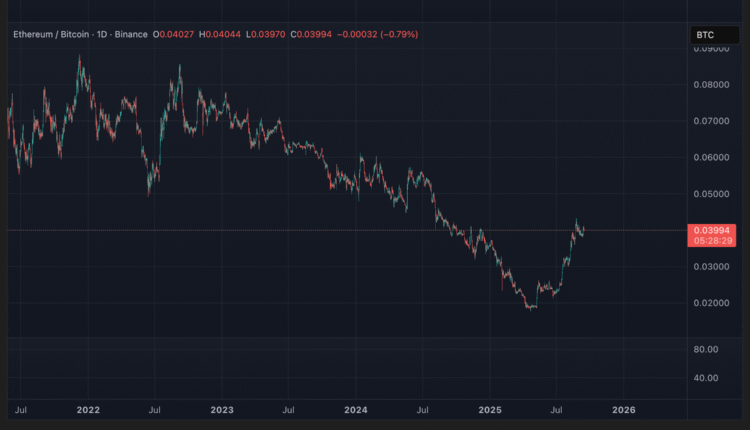Click the 1D interval label in legend

101,35
